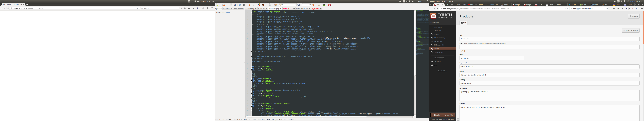Viewport: 644px width, 121px height.
Task: Compile the file in Geany toolbar
Action: click(x=259, y=5)
